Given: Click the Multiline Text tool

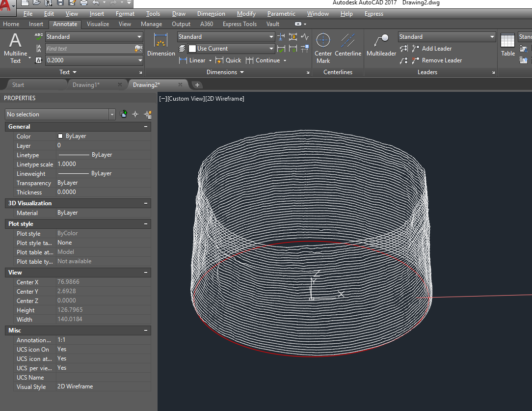Looking at the screenshot, I should (15, 48).
